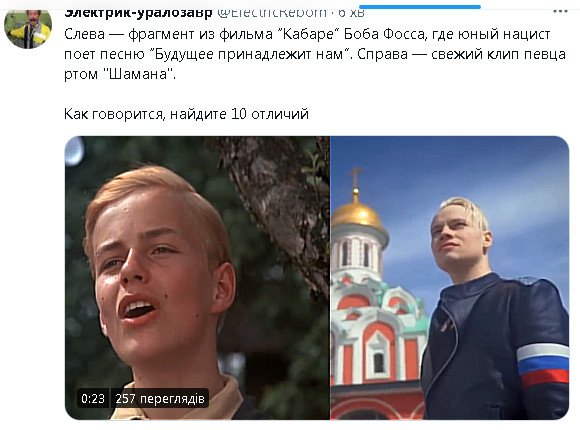Click the word Кабаре in the tweet
The width and height of the screenshot is (580, 430).
click(x=308, y=34)
